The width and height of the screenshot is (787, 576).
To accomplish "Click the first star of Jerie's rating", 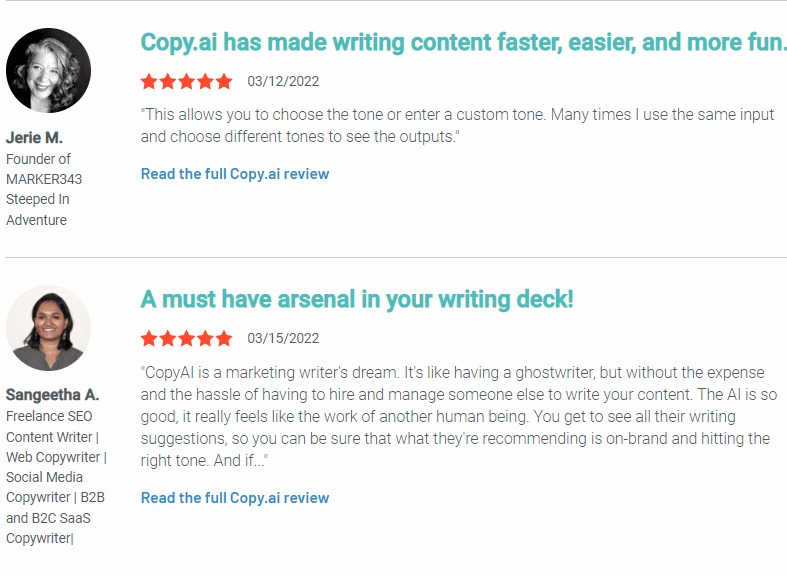I will [x=149, y=81].
